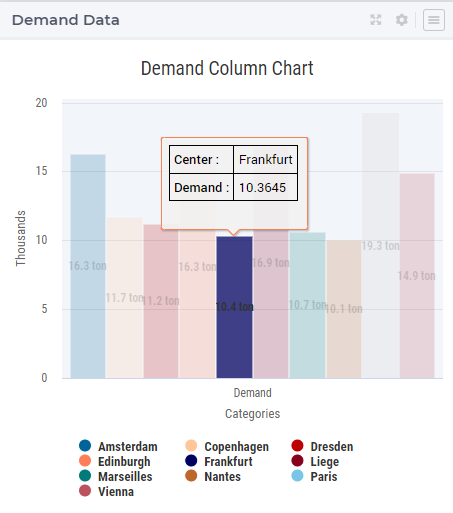453x513 pixels.
Task: Select the 14.9 ton Vienna column
Action: 417,276
